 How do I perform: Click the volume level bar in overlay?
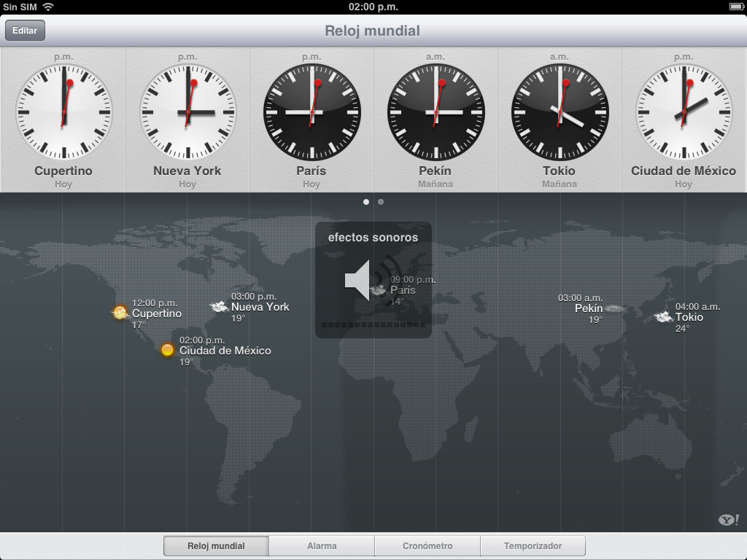373,325
